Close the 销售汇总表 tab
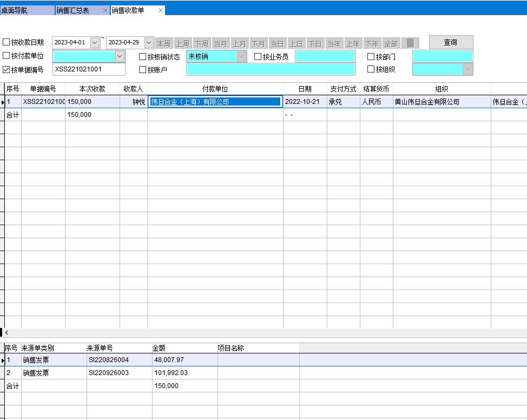This screenshot has height=420, width=527. pos(105,10)
